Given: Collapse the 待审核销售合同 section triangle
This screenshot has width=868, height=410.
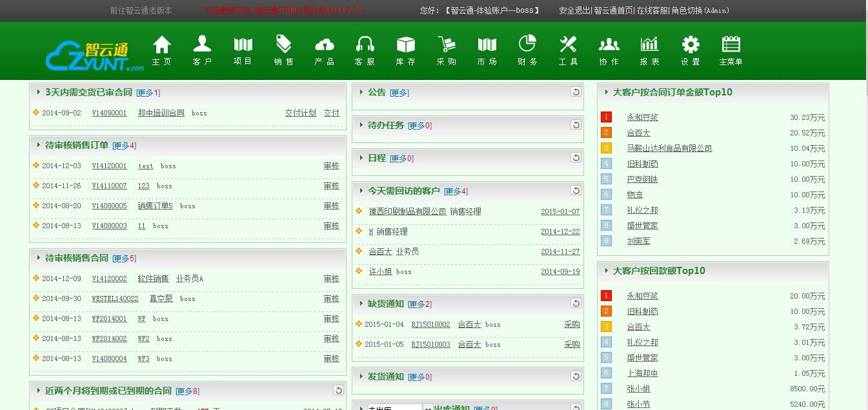Looking at the screenshot, I should (x=39, y=258).
